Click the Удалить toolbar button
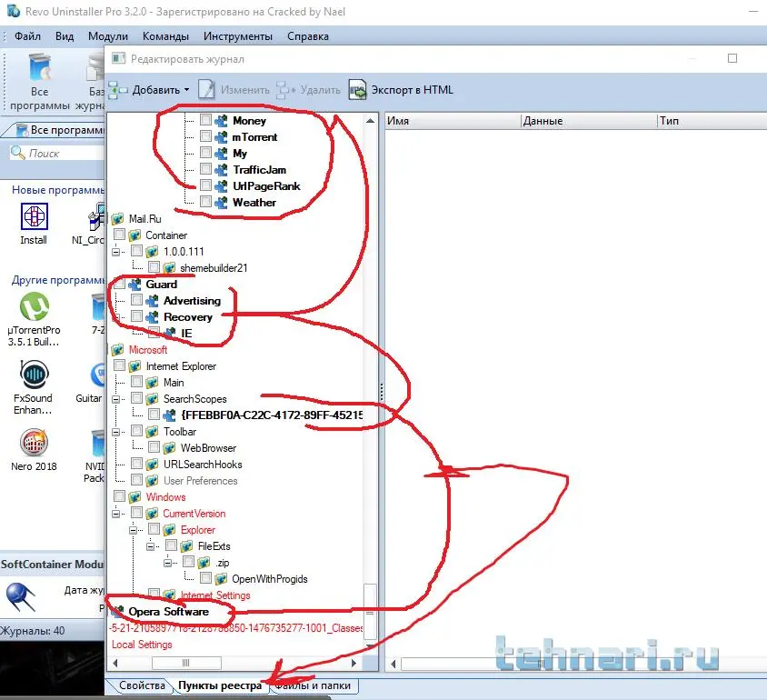The height and width of the screenshot is (700, 767). tap(309, 90)
